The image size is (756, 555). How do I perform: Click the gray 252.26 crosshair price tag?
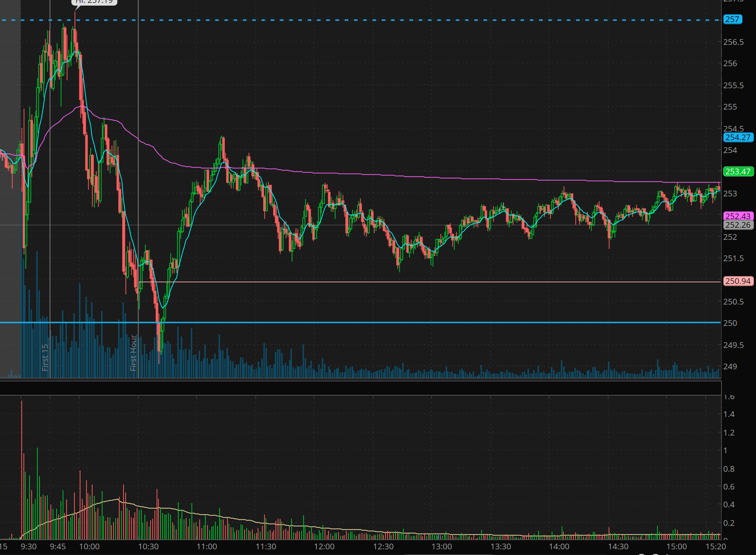tap(738, 225)
